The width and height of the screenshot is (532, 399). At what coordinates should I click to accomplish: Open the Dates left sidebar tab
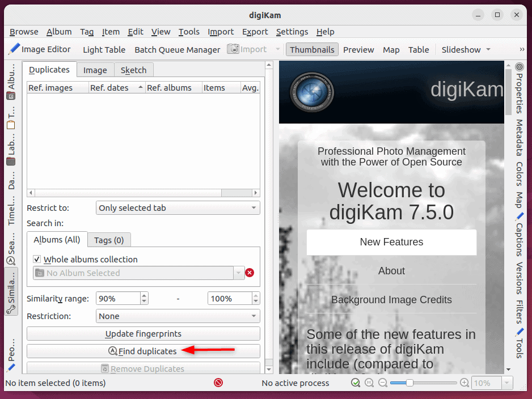pos(11,180)
